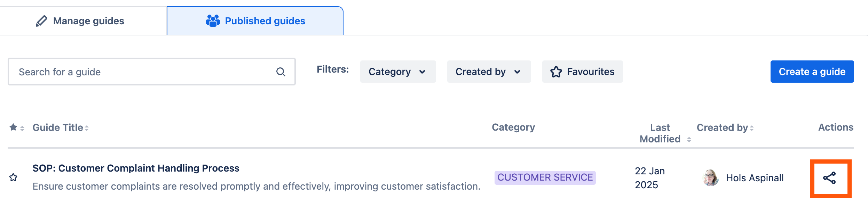868x207 pixels.
Task: Click the Search for a guide input field
Action: click(139, 72)
